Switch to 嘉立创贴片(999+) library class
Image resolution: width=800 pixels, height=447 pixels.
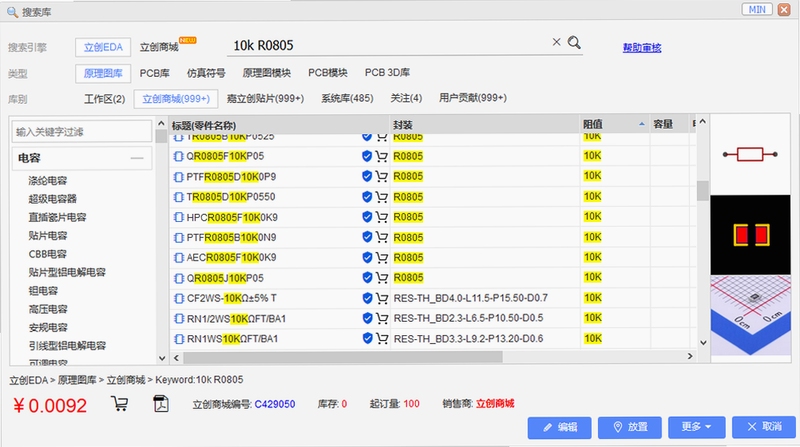click(265, 98)
